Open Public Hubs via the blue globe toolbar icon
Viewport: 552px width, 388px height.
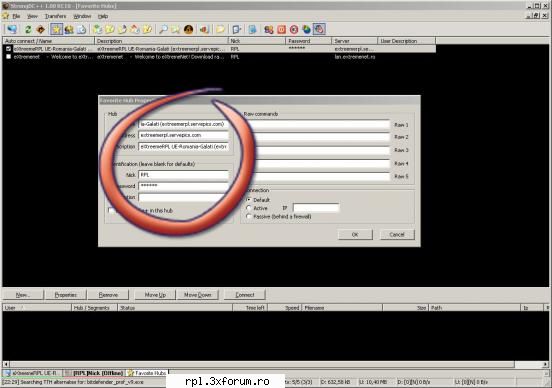12,29
